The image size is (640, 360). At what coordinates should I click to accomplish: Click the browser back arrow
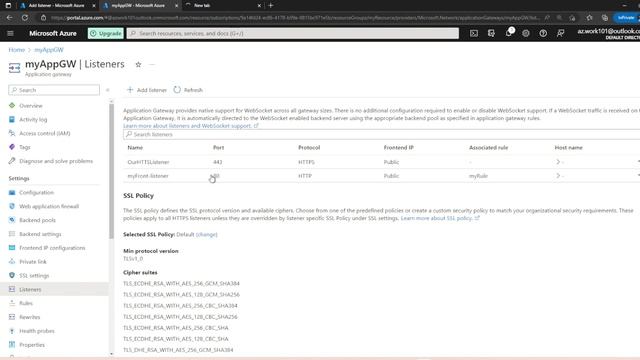[9, 18]
